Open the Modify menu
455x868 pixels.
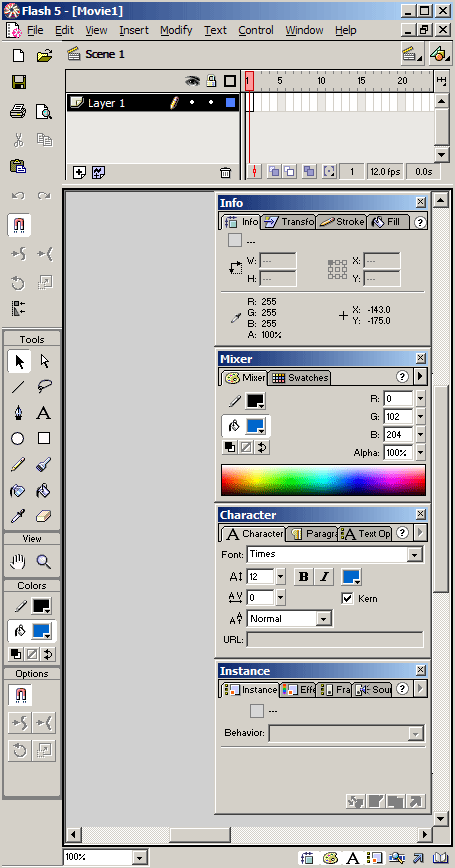pyautogui.click(x=176, y=30)
